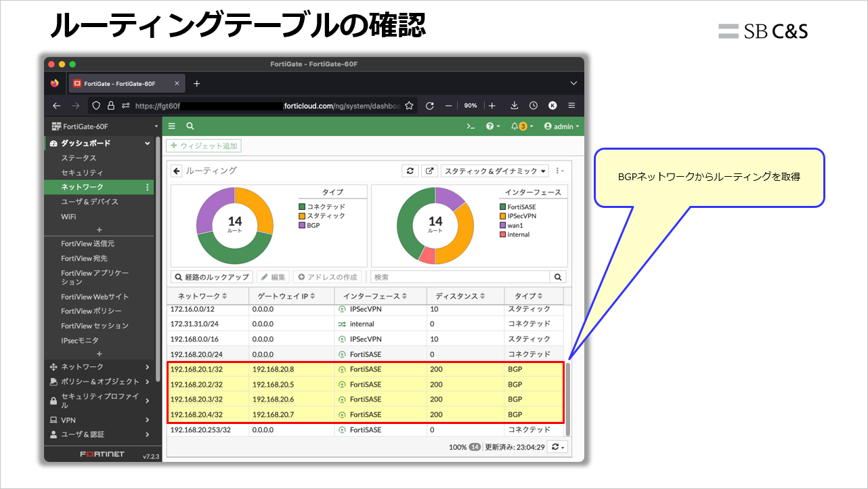Open セキュリティ dashboard
The width and height of the screenshot is (868, 489).
(82, 173)
